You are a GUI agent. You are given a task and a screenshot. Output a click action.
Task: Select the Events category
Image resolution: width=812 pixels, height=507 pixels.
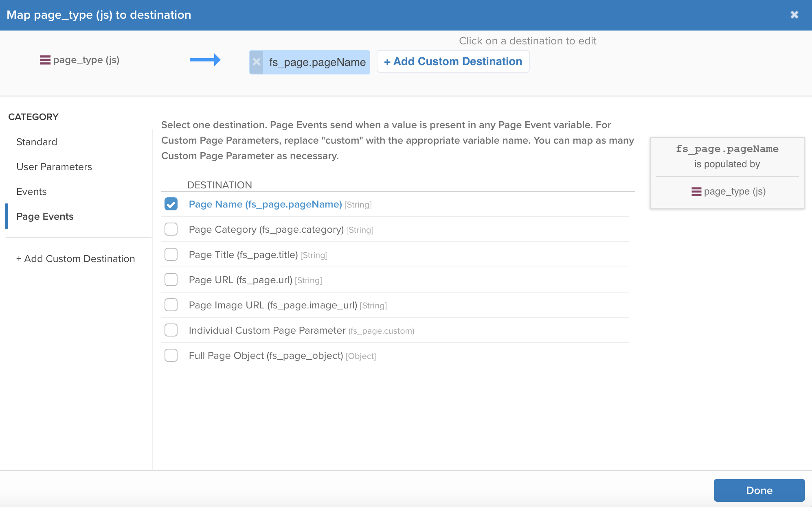(31, 192)
